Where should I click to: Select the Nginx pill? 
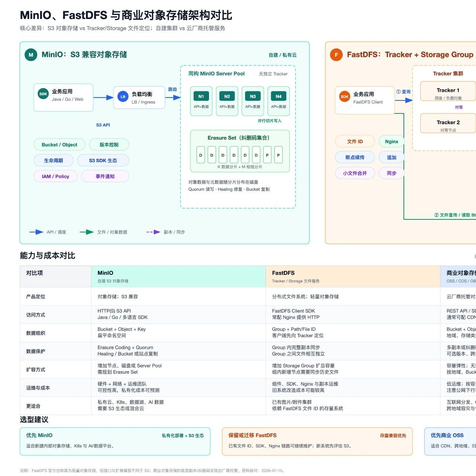tap(392, 141)
